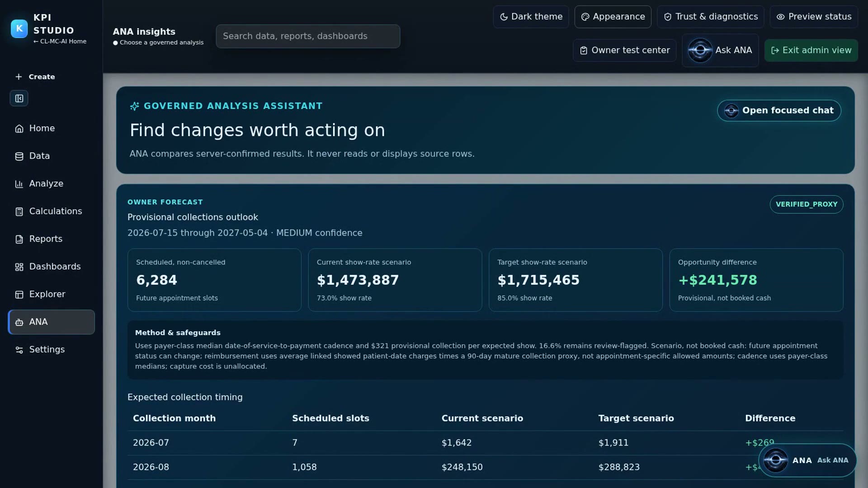The image size is (868, 488).
Task: Click the Difference column header
Action: pos(770,418)
